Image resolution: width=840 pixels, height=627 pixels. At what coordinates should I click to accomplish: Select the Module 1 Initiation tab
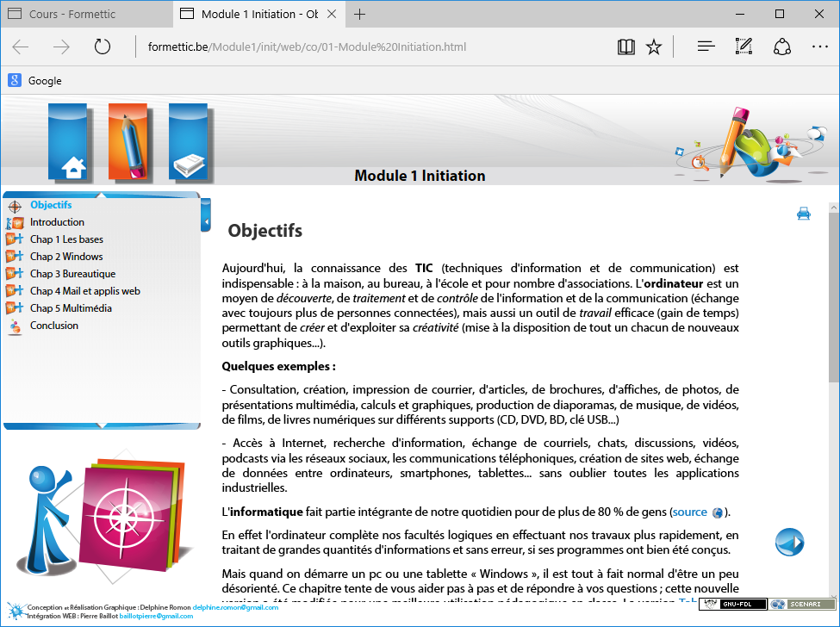[x=260, y=14]
